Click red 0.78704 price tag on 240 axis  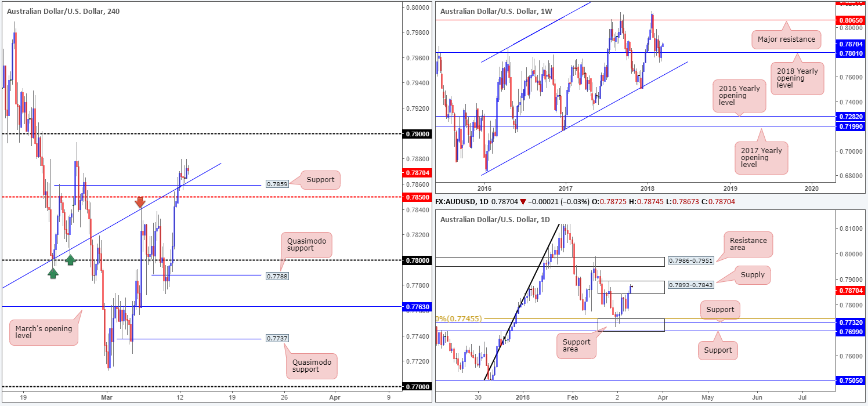coord(417,172)
